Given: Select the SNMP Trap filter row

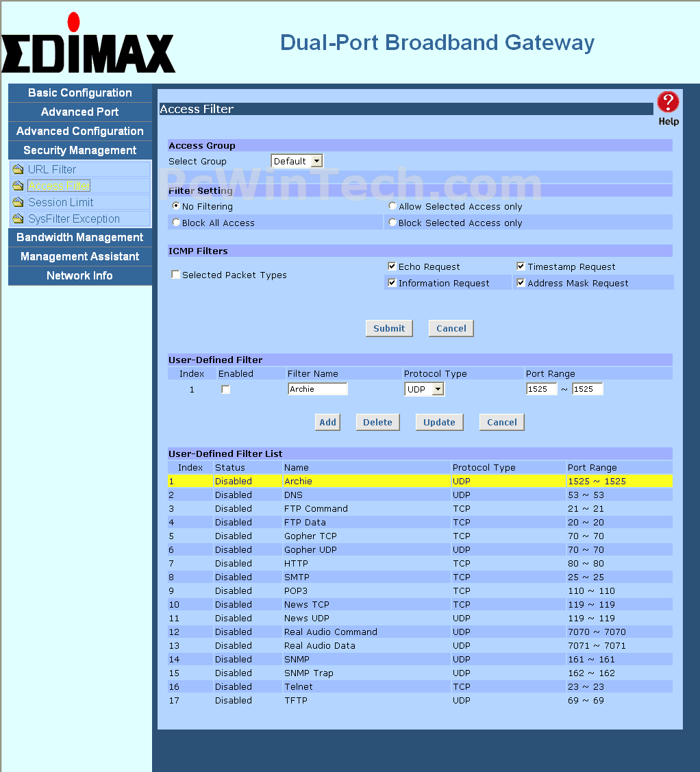Looking at the screenshot, I should [x=420, y=673].
